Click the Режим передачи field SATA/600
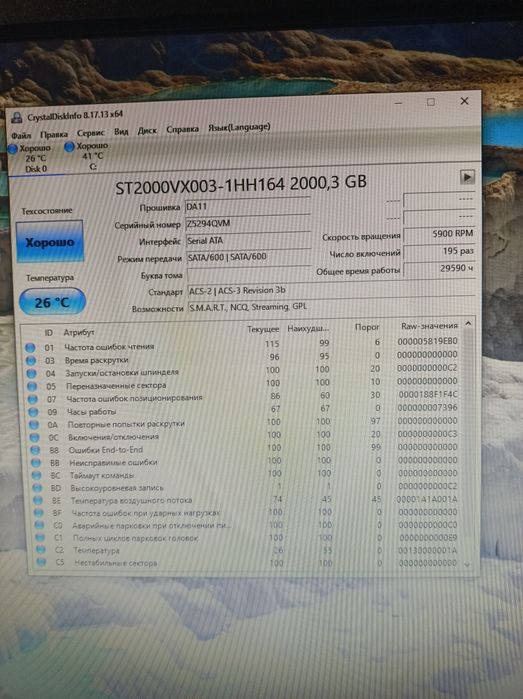Image resolution: width=523 pixels, height=699 pixels. point(249,257)
